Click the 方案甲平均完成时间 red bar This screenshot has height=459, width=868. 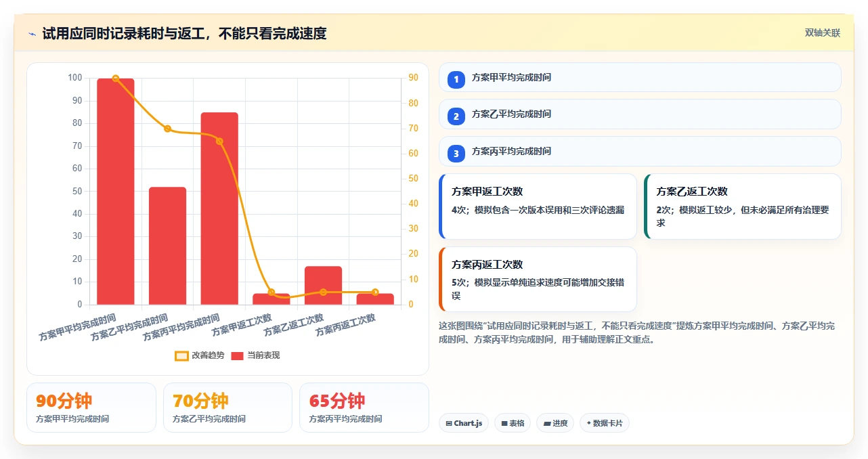click(116, 192)
